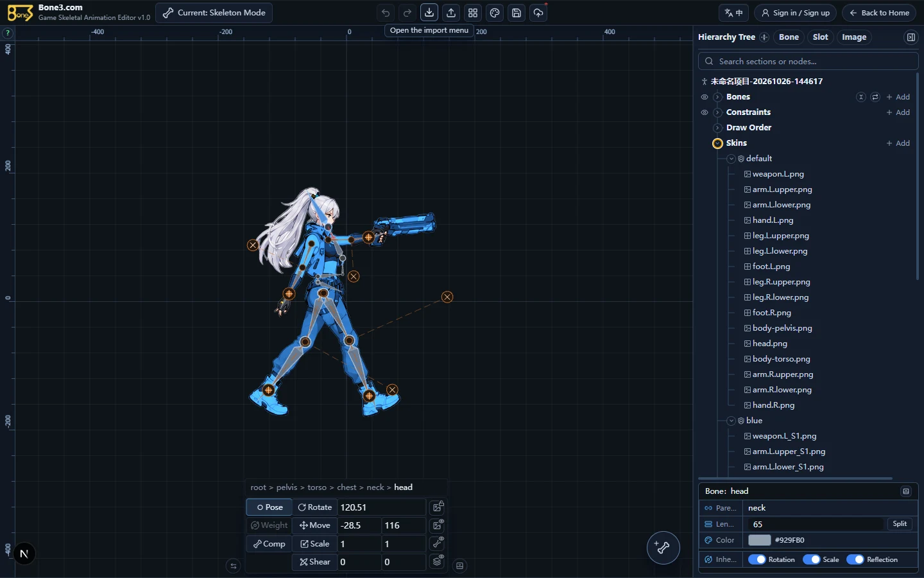Click the redo arrow icon
Screen dimensions: 924x578
point(407,13)
